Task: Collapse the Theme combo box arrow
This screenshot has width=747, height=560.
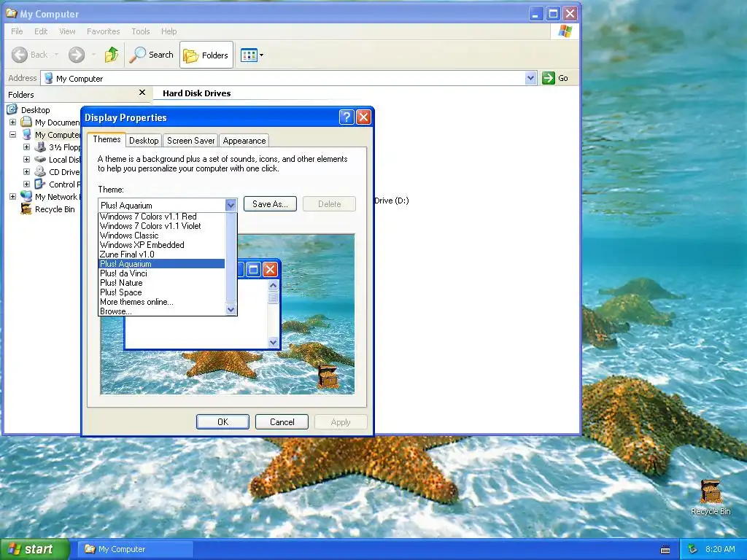Action: coord(231,205)
